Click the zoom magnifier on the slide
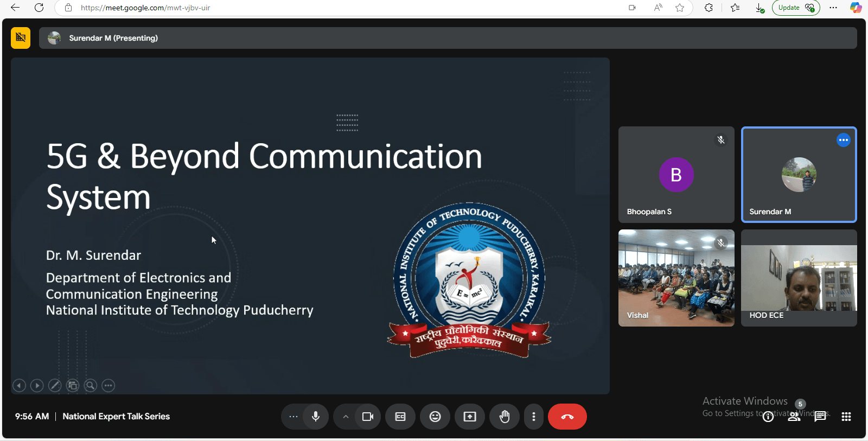Screen dimensions: 868x441 [x=91, y=386]
